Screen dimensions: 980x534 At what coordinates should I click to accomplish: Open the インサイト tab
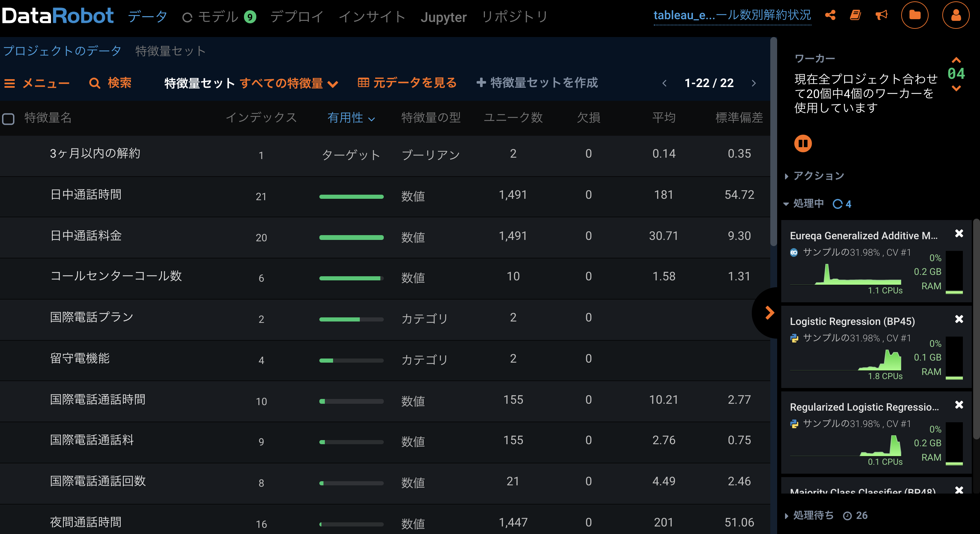point(372,17)
